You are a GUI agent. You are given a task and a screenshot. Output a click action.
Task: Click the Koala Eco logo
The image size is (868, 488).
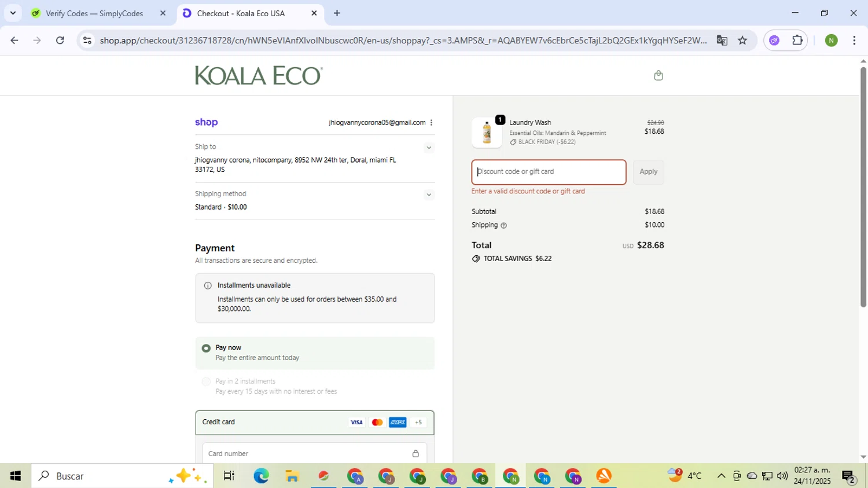tap(259, 75)
